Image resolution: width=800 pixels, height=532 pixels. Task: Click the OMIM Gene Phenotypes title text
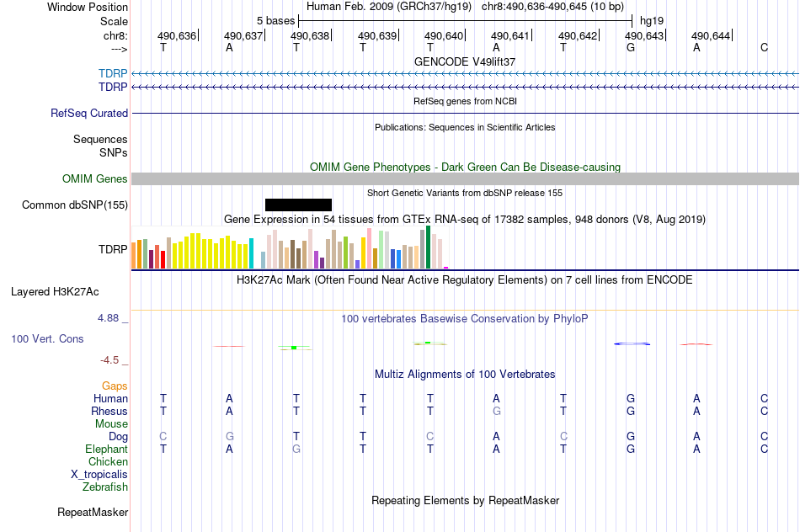coord(465,167)
